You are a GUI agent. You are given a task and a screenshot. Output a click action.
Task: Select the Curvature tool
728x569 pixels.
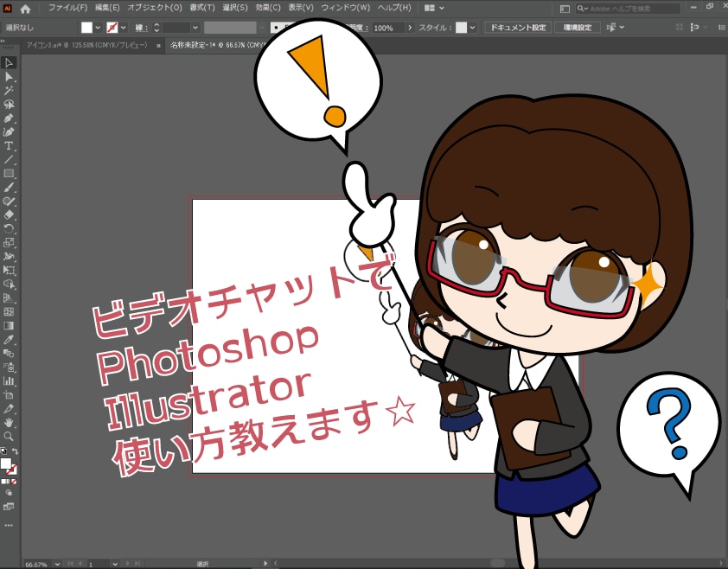[9, 132]
